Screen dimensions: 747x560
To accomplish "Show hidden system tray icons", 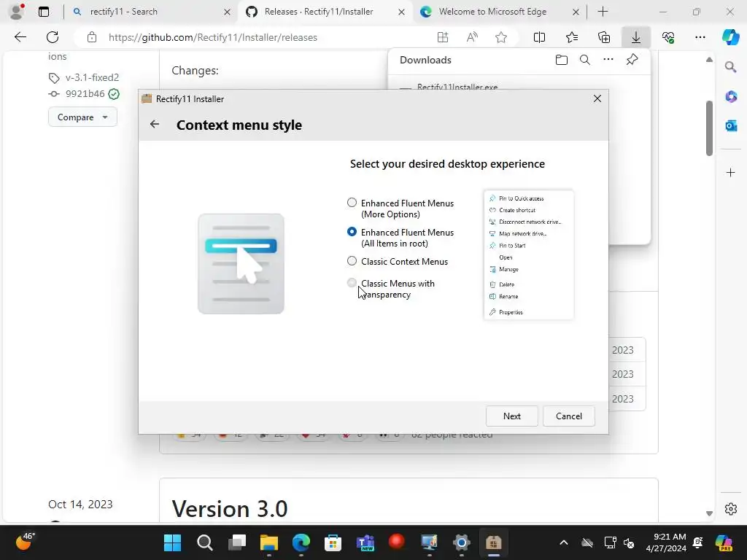I will 564,542.
